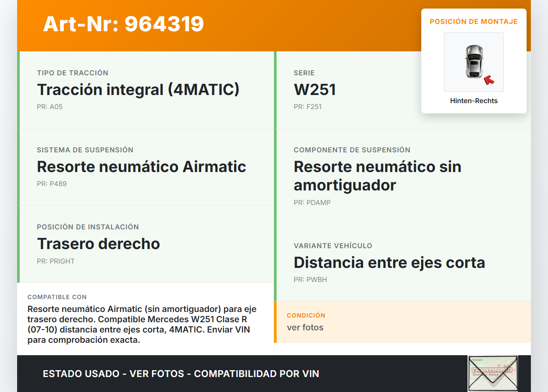Click the 'COMPATIBLE CON' label
The height and width of the screenshot is (392, 548).
pyautogui.click(x=57, y=297)
